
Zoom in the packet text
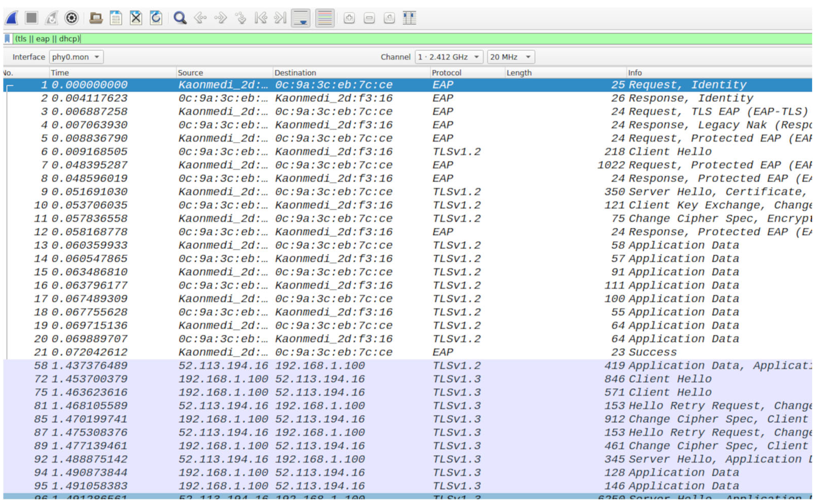(x=349, y=18)
